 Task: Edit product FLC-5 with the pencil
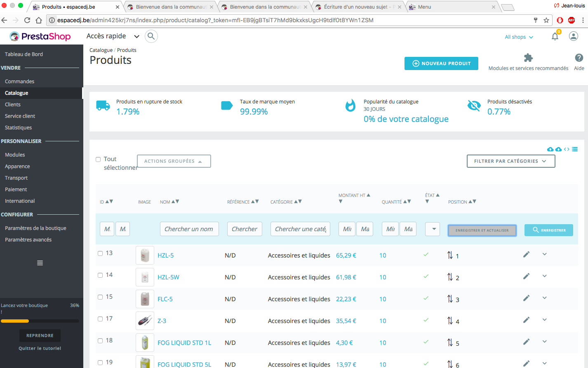pyautogui.click(x=526, y=298)
